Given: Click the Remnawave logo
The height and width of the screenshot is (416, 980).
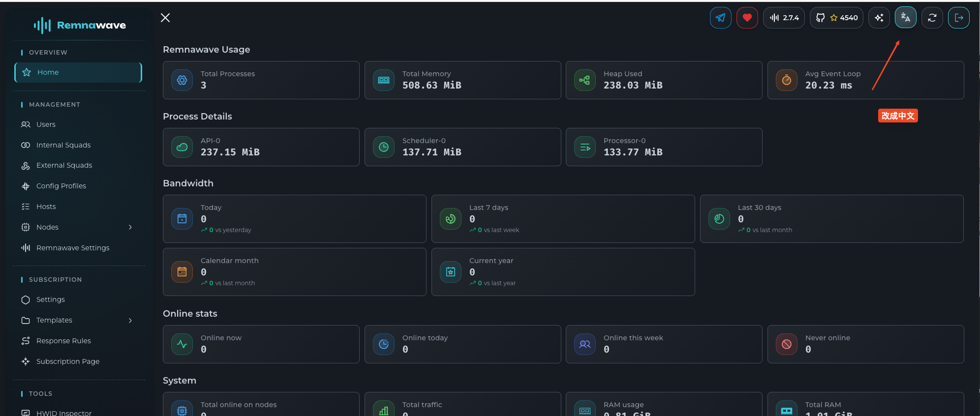Looking at the screenshot, I should [x=80, y=25].
